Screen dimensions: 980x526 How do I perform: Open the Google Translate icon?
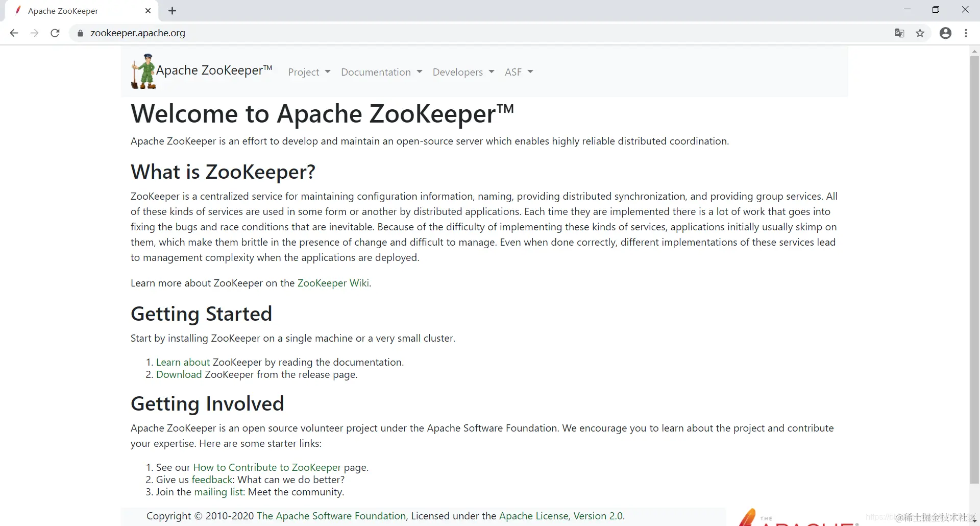pos(899,33)
